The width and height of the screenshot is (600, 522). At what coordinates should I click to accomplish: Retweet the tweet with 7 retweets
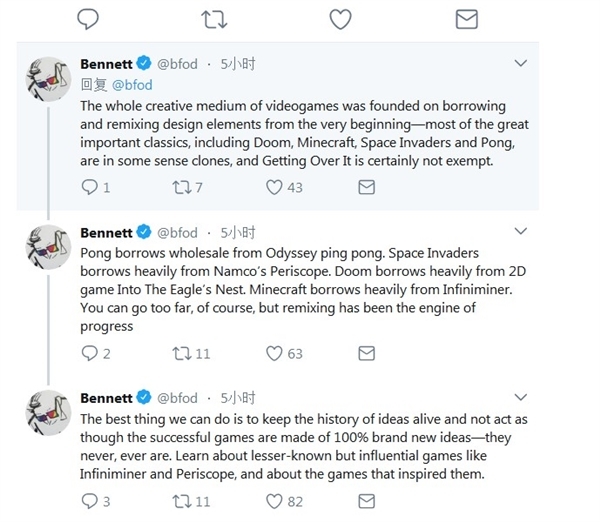tap(182, 187)
